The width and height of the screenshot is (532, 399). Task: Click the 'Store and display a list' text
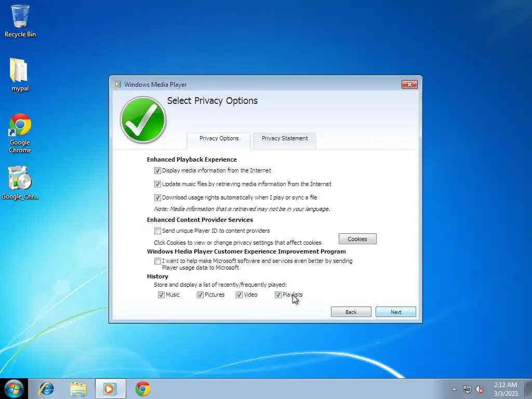click(220, 285)
